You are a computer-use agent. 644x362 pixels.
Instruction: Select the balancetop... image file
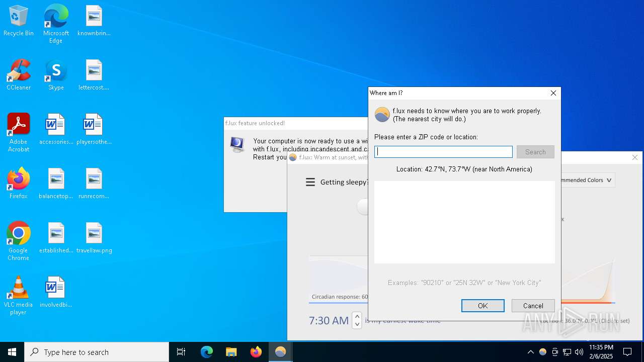pyautogui.click(x=56, y=184)
